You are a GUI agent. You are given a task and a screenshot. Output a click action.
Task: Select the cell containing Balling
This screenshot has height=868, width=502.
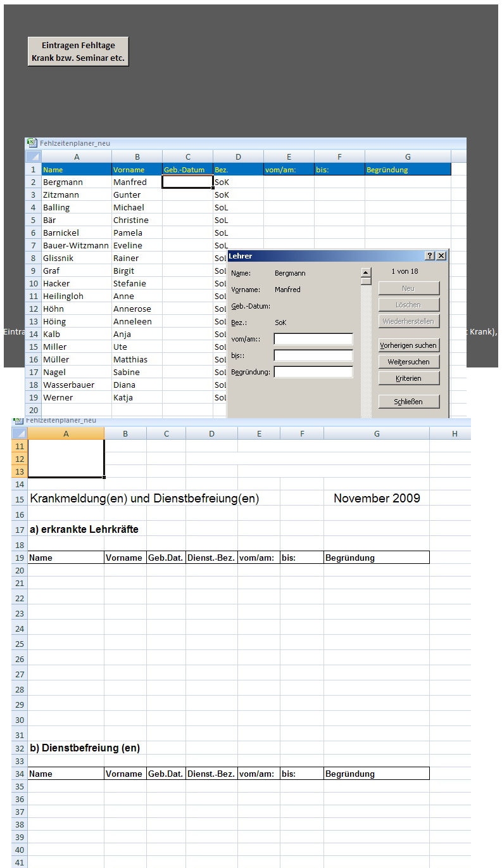tap(77, 207)
